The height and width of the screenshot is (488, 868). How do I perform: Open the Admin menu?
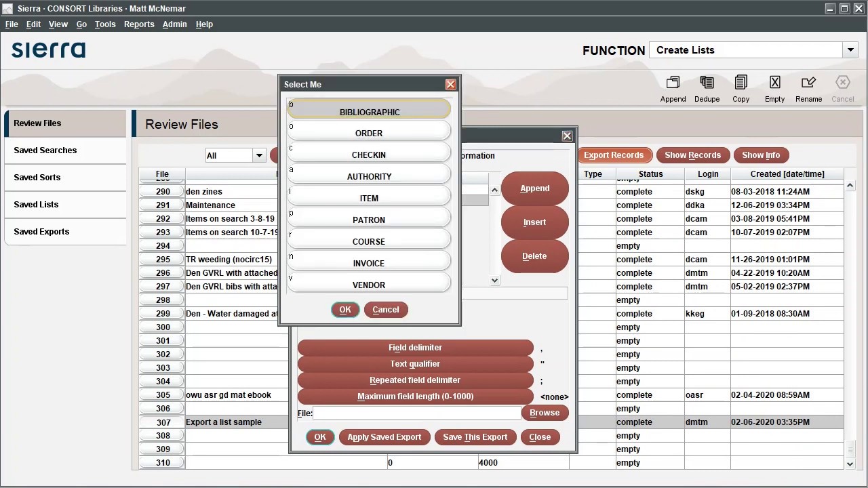[x=174, y=24]
